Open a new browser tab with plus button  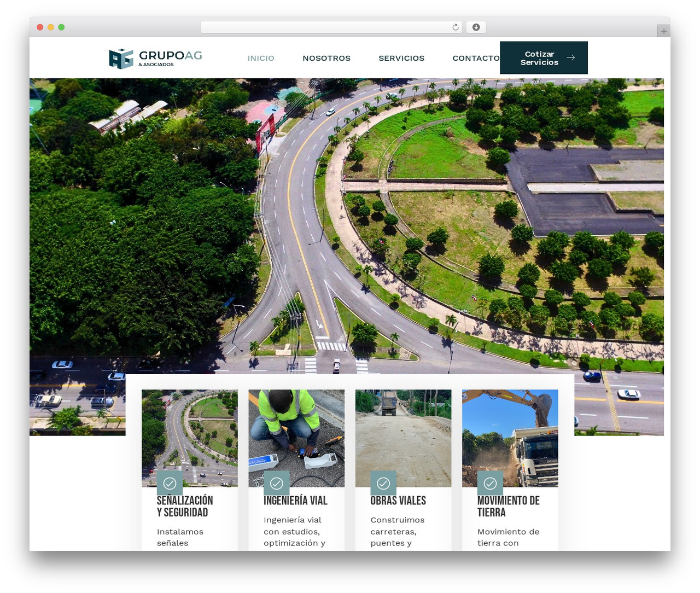[x=663, y=31]
